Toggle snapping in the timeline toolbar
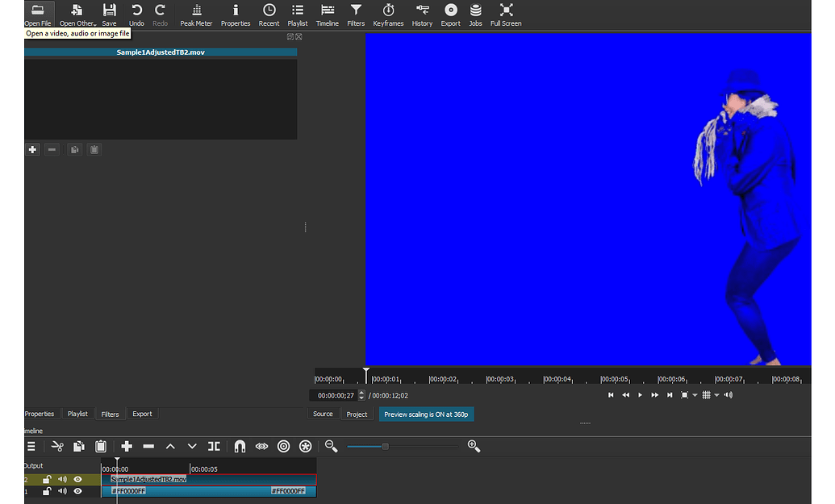 239,446
